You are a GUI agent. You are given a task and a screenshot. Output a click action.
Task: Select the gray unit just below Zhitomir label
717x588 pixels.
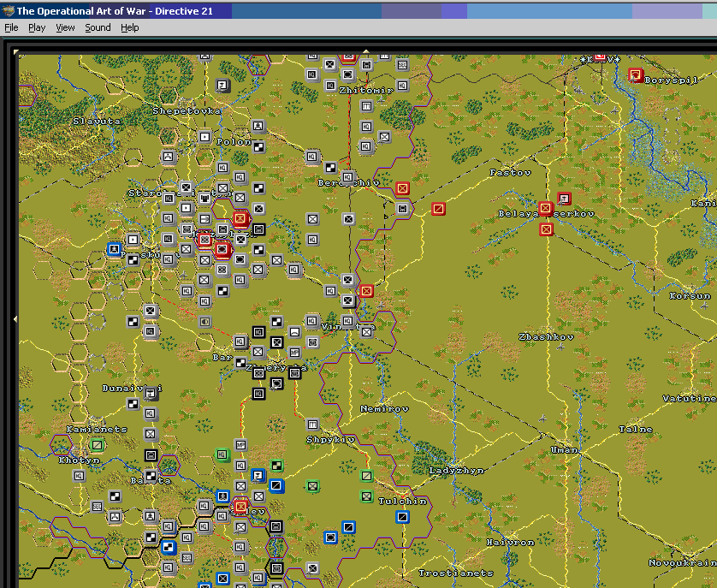(366, 106)
